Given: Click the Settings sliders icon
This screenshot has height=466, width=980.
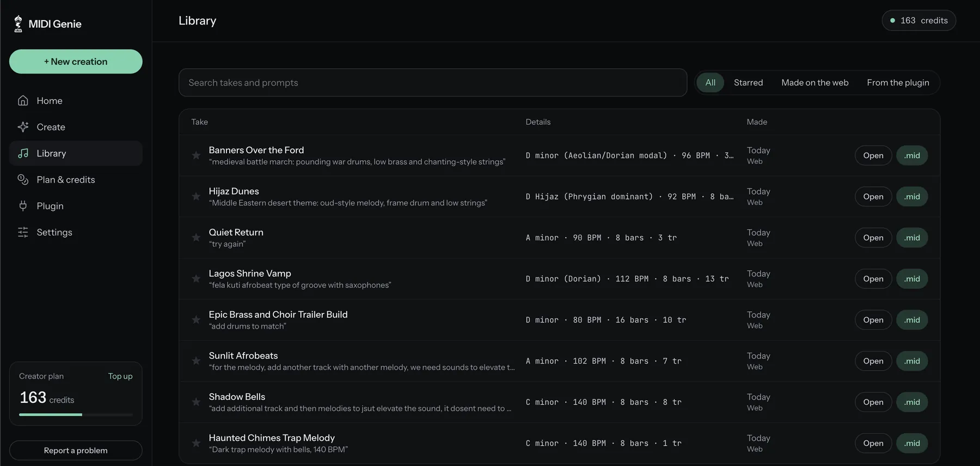Looking at the screenshot, I should (x=23, y=232).
